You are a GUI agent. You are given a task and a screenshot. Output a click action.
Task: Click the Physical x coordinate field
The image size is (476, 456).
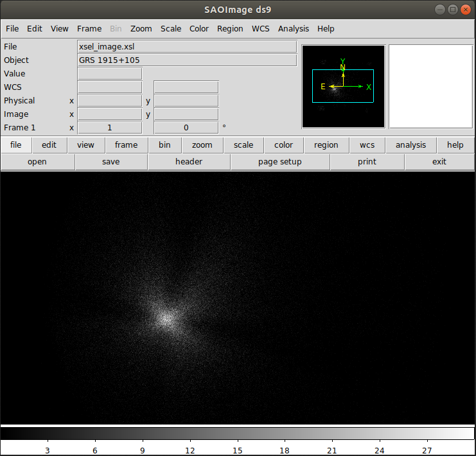(x=110, y=101)
